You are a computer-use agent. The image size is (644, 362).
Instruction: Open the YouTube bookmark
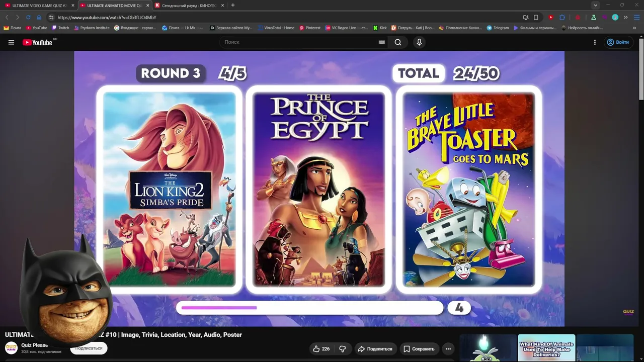(36, 28)
